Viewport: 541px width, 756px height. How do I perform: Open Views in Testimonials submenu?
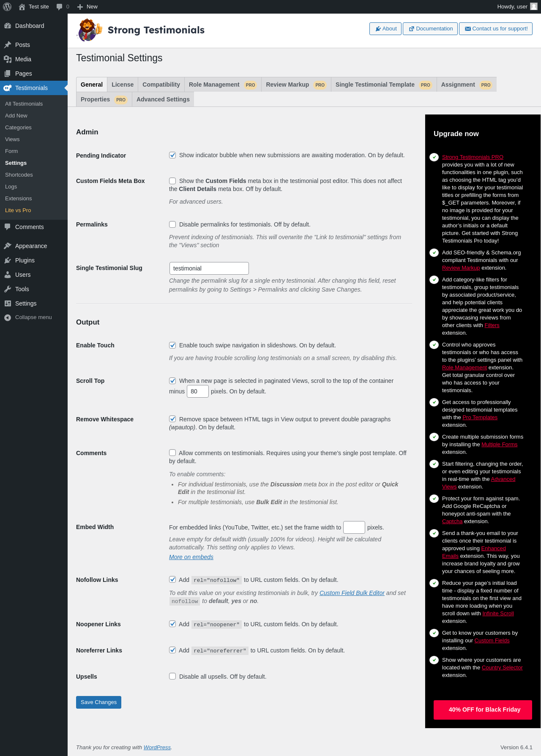click(x=12, y=139)
